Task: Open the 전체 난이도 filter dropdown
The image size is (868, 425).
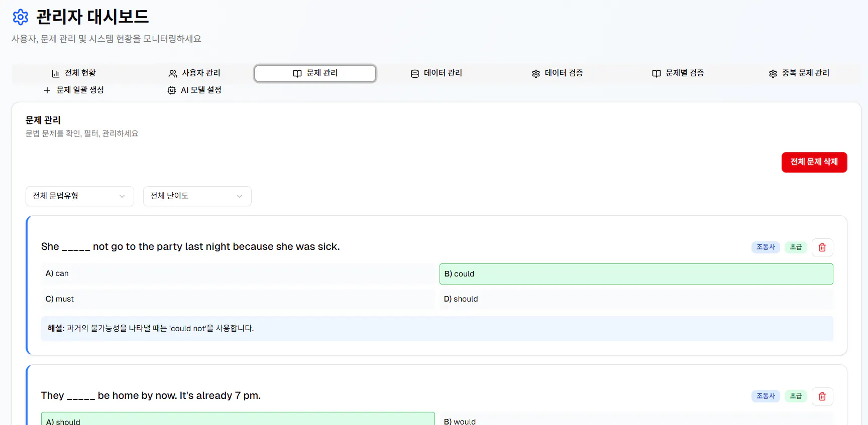Action: (x=197, y=196)
